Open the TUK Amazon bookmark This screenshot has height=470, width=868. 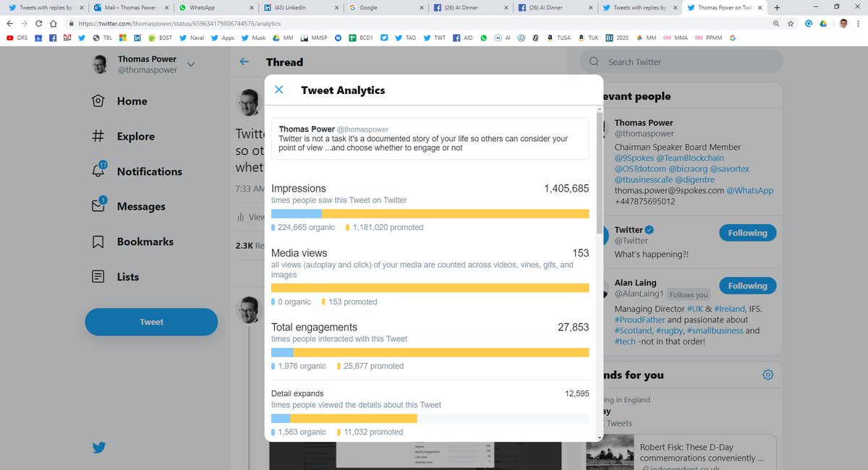click(590, 37)
